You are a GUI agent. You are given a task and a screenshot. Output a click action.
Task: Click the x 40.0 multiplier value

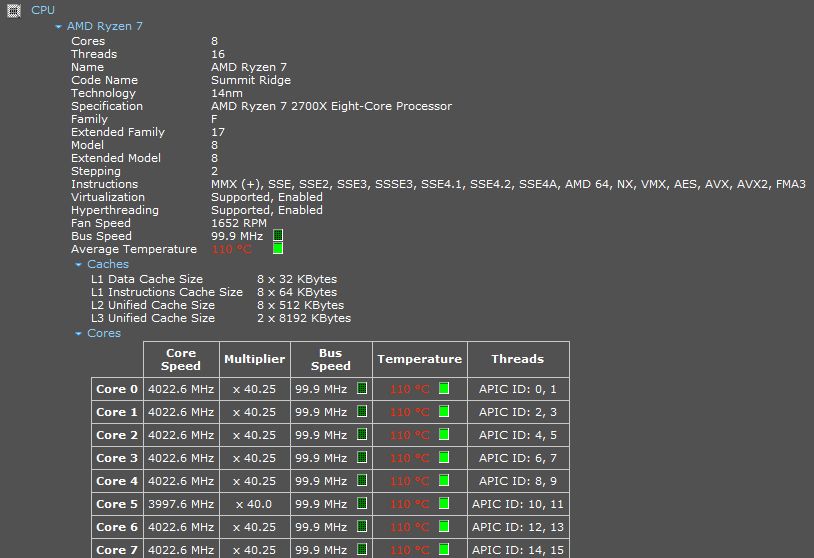point(254,504)
